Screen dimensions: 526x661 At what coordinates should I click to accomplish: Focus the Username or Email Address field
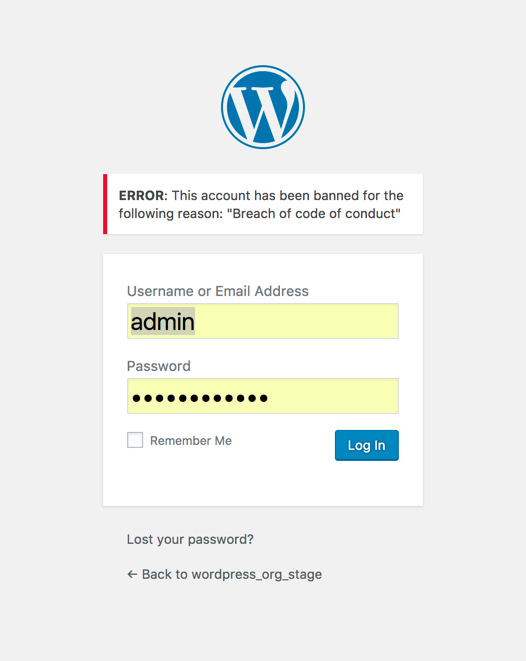(x=263, y=321)
